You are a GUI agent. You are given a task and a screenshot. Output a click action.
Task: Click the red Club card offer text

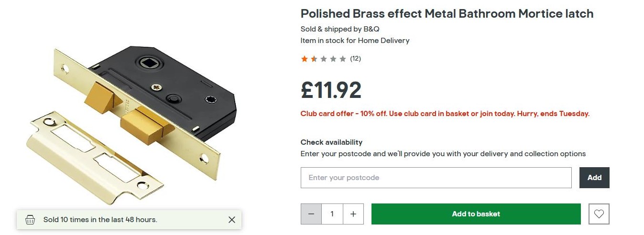point(445,114)
